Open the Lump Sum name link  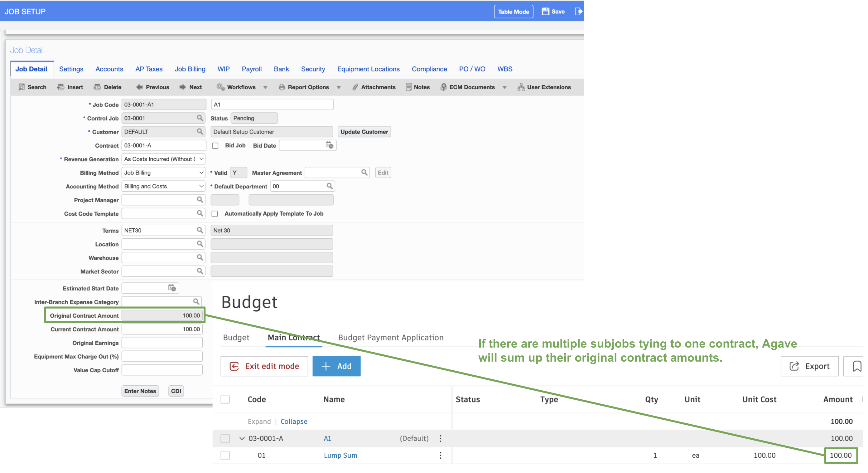tap(340, 455)
